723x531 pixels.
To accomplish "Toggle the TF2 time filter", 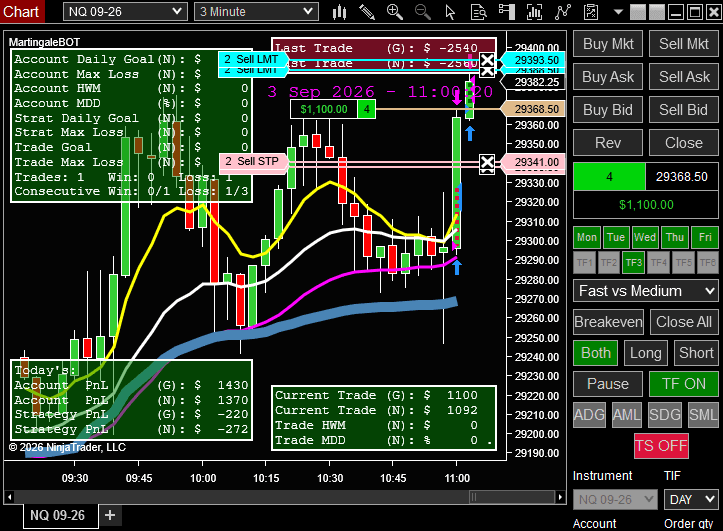I will (x=609, y=263).
